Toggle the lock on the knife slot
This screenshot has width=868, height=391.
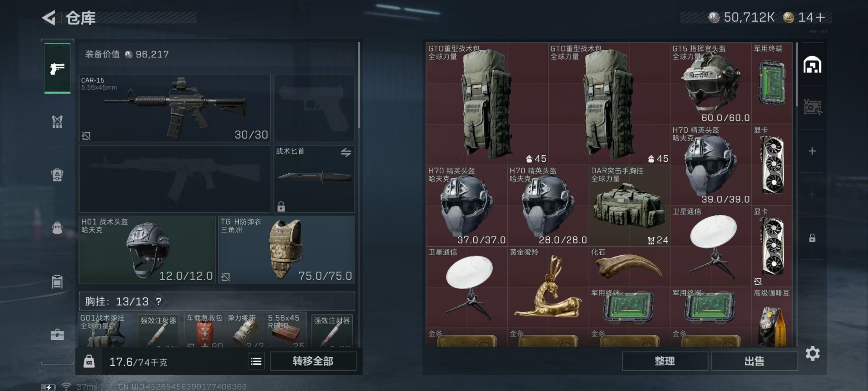point(281,206)
